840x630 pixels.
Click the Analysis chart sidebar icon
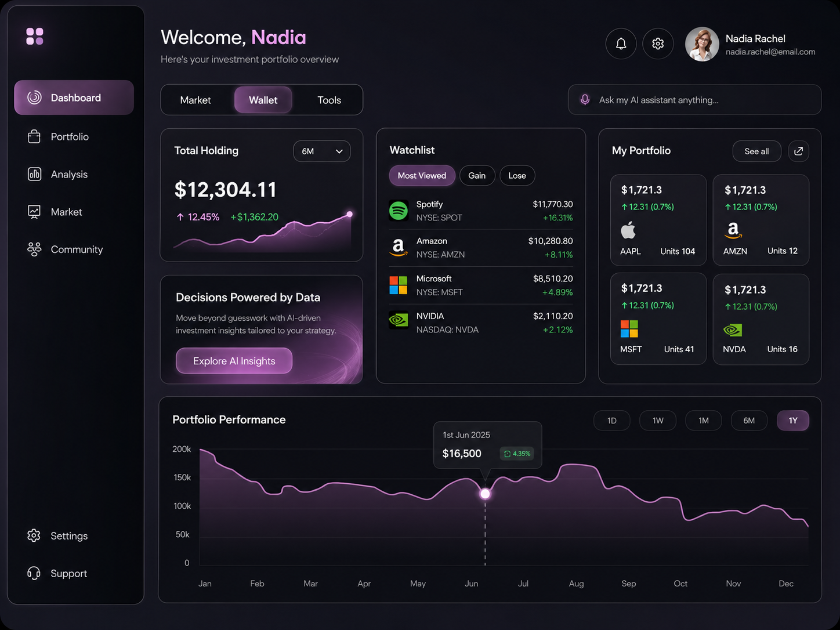tap(34, 174)
